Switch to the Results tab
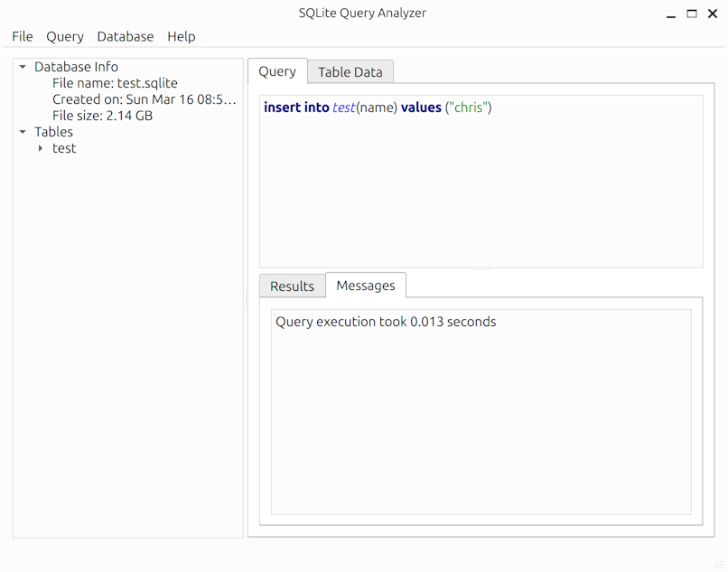 click(292, 286)
